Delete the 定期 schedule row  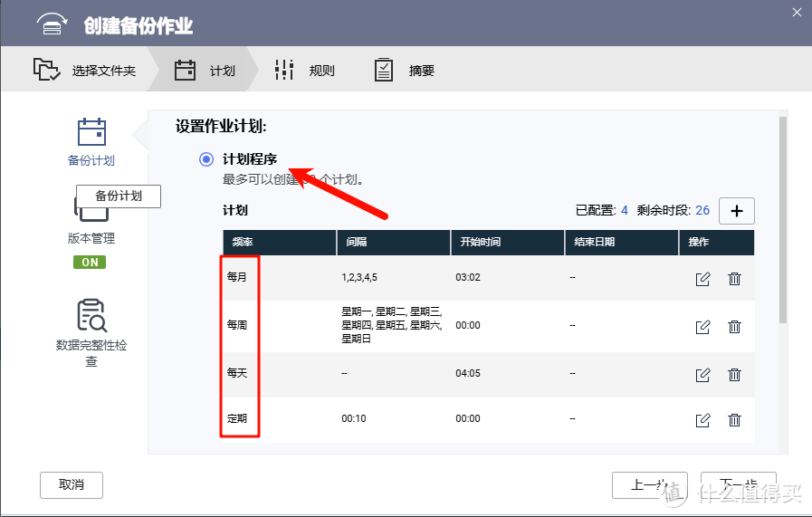734,419
